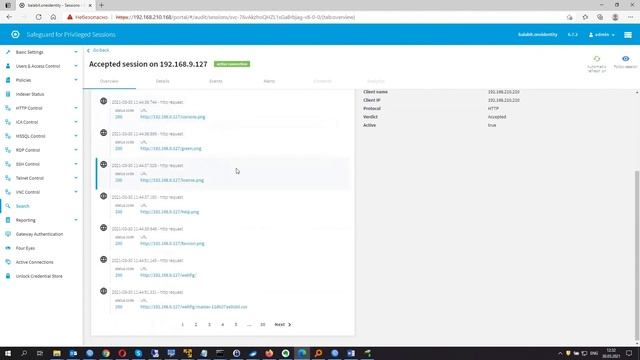
Task: Click globe icon of green.png request
Action: pyautogui.click(x=104, y=133)
